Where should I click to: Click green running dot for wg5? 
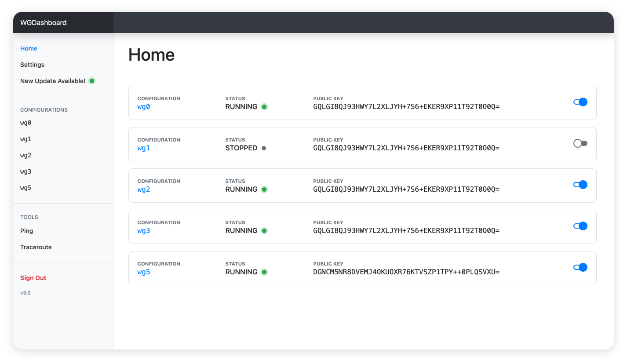(x=264, y=272)
